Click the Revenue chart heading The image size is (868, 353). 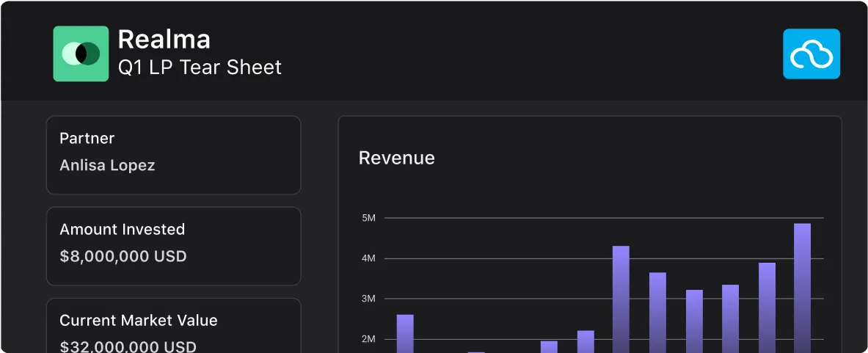click(397, 159)
